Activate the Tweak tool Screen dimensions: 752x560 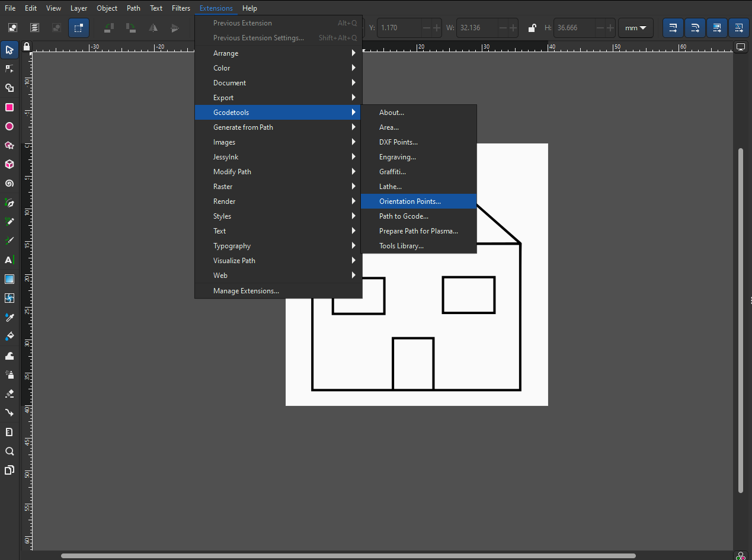(x=9, y=356)
